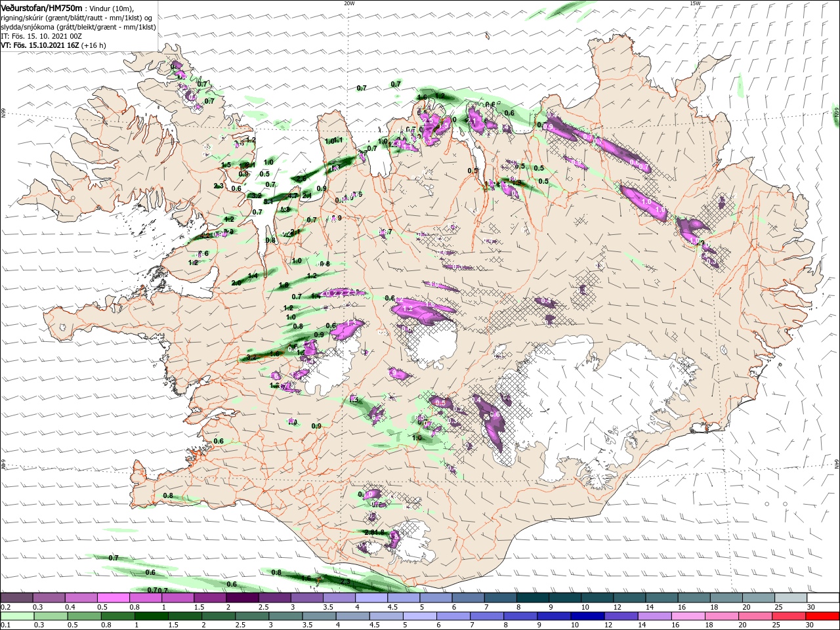Pick the 0.2–0.3 dark mauve snow swatch
840x630 pixels.
click(16, 598)
